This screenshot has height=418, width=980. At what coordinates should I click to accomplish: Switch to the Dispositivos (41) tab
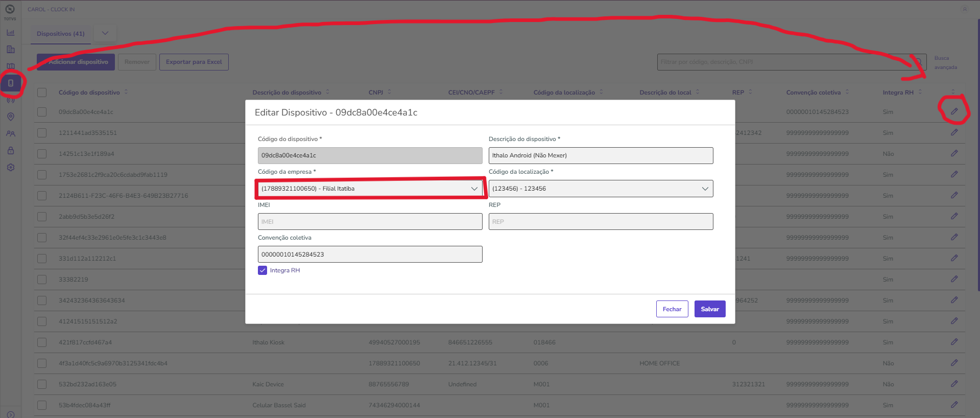coord(61,34)
